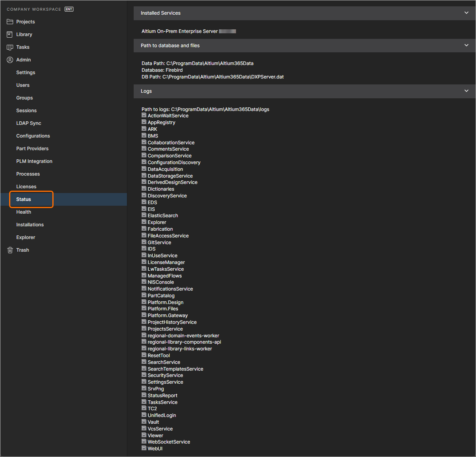
Task: Click the log icon beside SearchService
Action: pos(144,362)
